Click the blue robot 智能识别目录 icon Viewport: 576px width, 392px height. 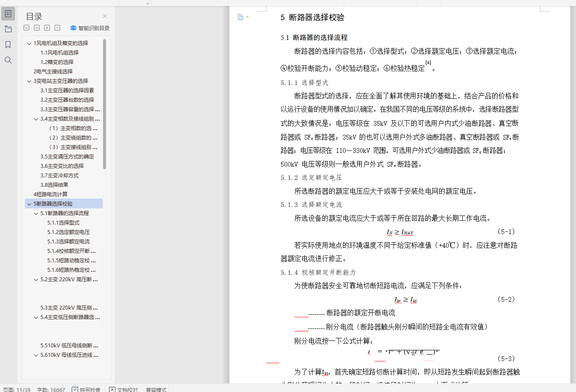coord(73,28)
